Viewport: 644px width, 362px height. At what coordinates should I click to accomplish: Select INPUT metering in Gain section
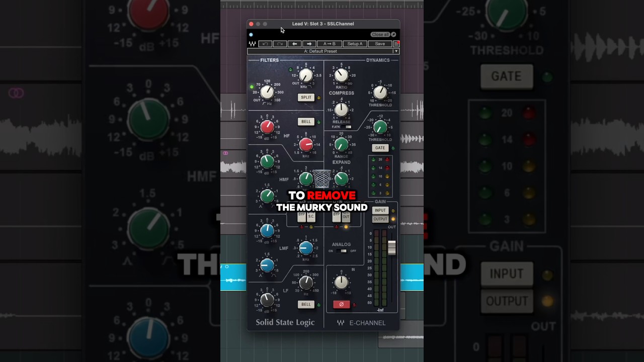(380, 211)
